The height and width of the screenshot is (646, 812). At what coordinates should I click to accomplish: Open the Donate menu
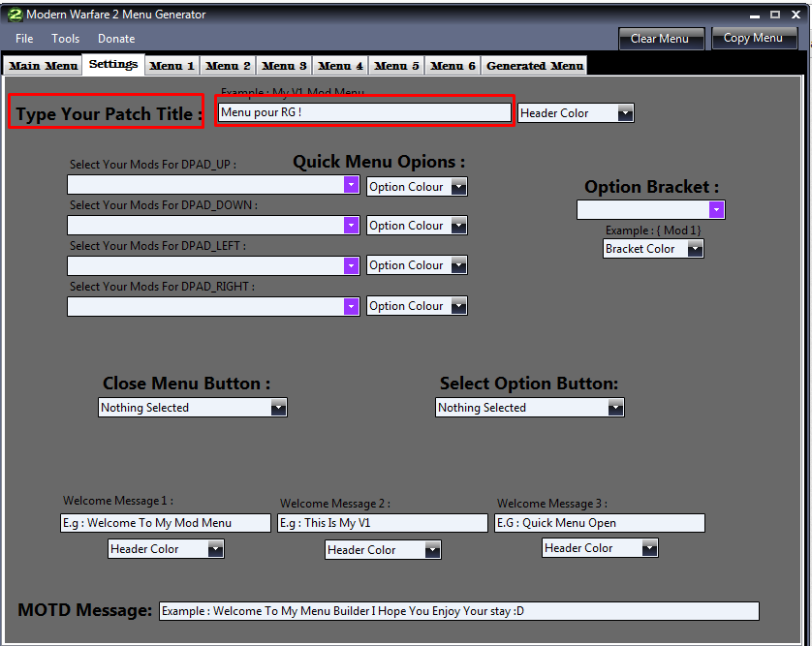click(116, 39)
